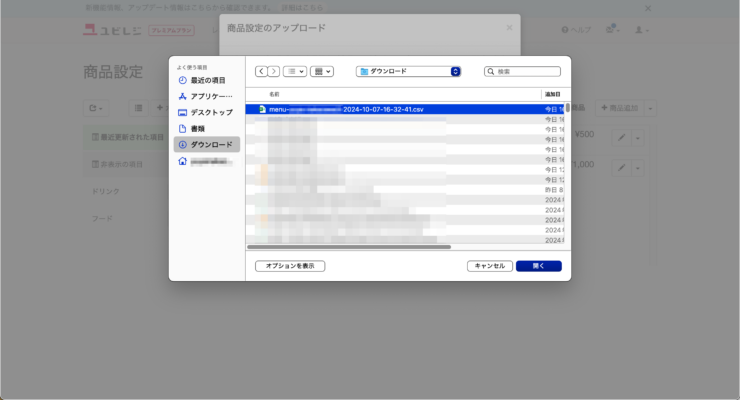Click the horizontal scrollbar of the file list
The height and width of the screenshot is (400, 740).
coord(349,247)
